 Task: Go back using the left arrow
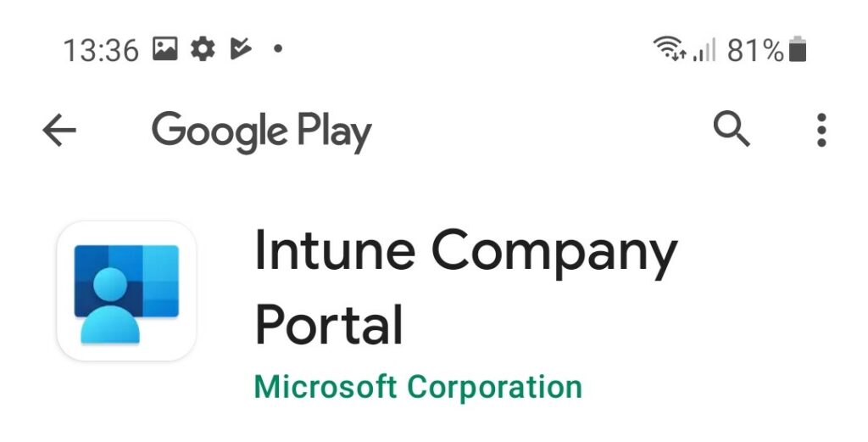[59, 130]
